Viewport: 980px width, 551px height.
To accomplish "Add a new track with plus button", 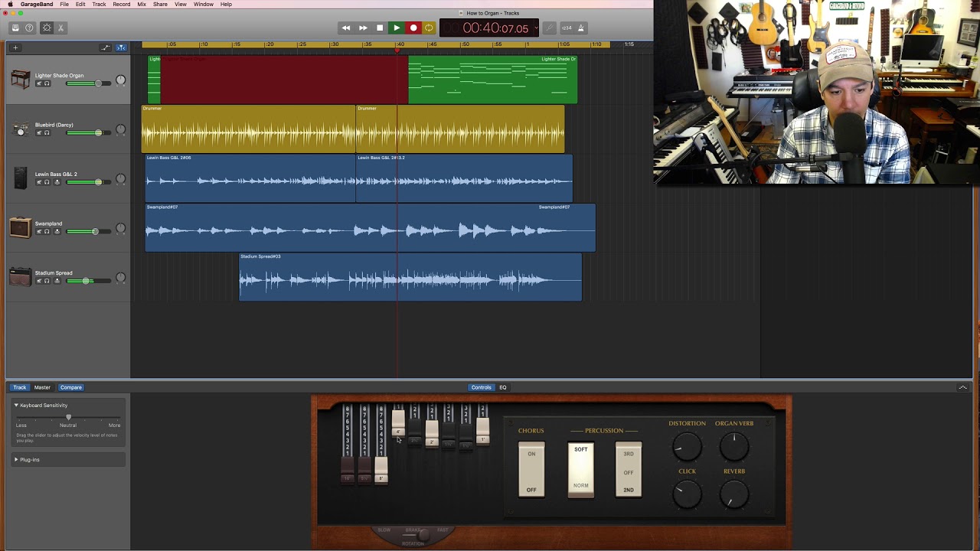I will (15, 47).
